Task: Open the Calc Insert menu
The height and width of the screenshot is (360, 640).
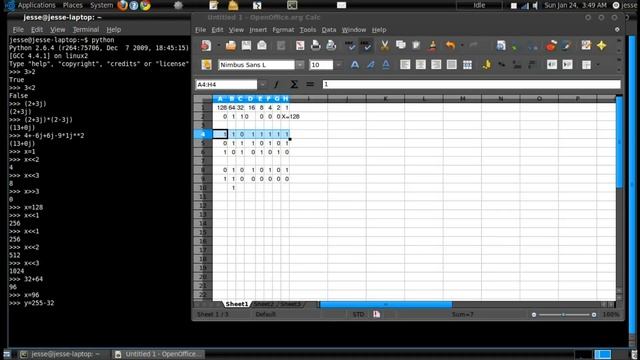Action: pos(258,30)
